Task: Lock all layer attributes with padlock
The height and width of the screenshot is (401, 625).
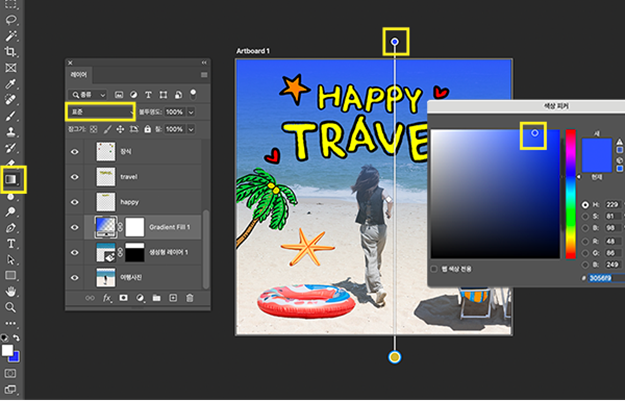Action: pyautogui.click(x=147, y=129)
